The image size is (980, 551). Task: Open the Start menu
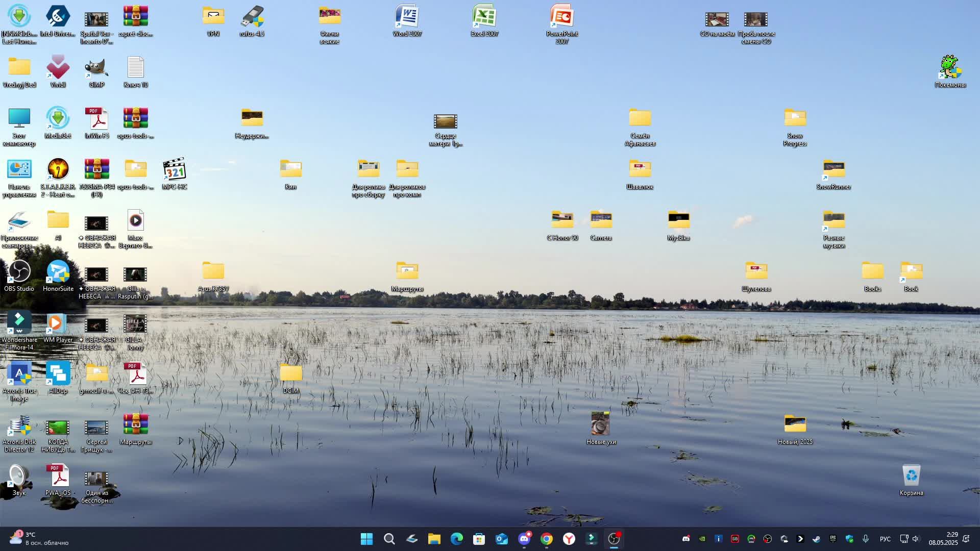(366, 539)
